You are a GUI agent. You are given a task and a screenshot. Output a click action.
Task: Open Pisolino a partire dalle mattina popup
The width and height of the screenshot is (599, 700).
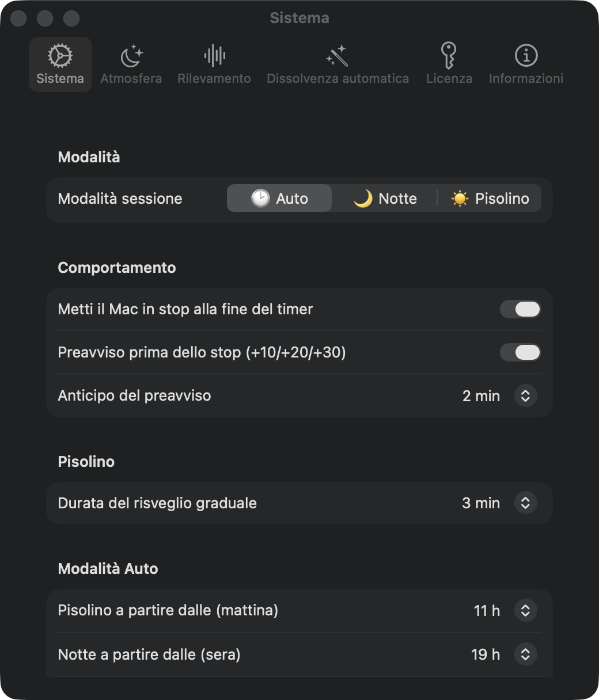pyautogui.click(x=525, y=610)
